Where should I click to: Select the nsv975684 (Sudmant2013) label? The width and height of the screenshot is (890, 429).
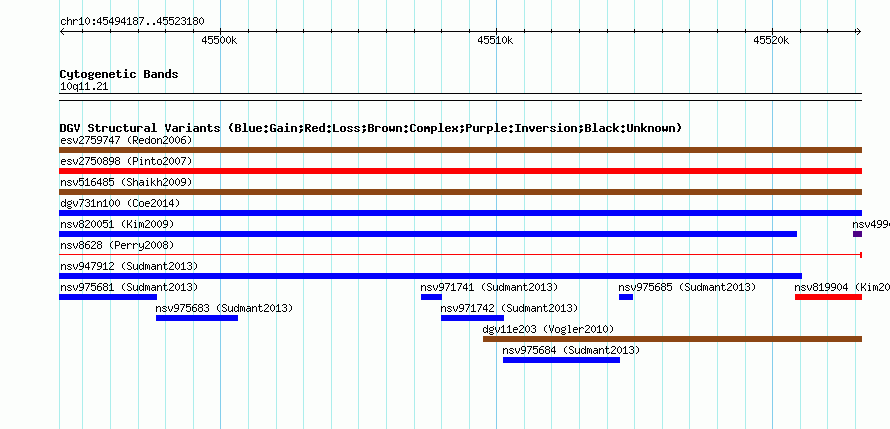click(x=571, y=350)
